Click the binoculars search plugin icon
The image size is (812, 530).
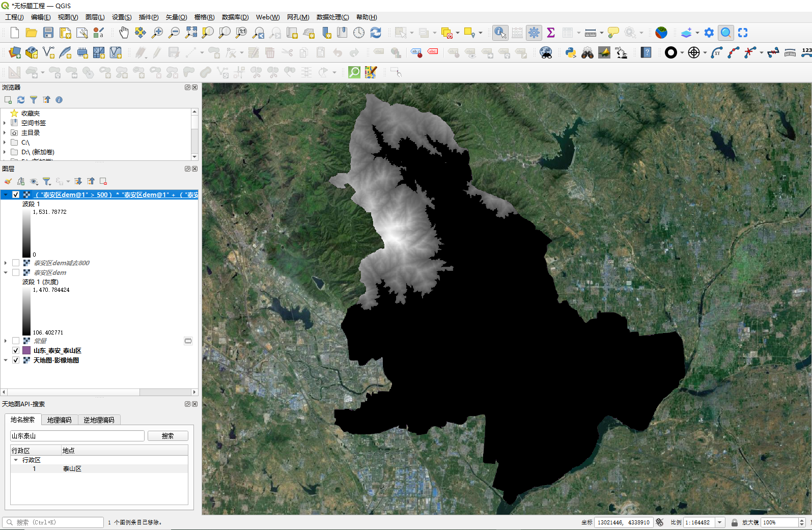pyautogui.click(x=587, y=53)
